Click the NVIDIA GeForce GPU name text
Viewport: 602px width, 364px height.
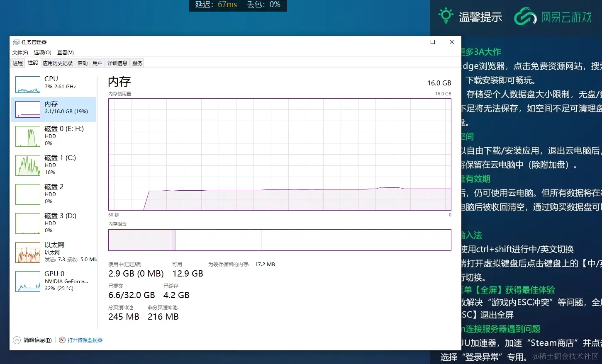(x=66, y=281)
